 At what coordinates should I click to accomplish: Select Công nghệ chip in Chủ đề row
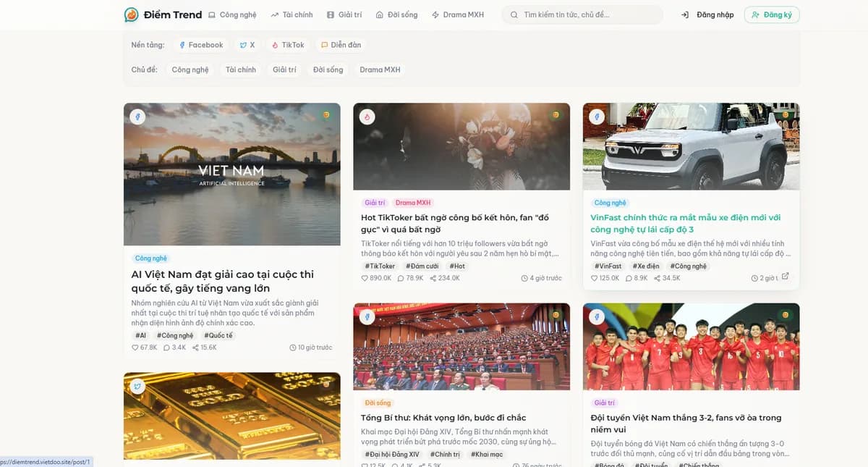pyautogui.click(x=190, y=70)
